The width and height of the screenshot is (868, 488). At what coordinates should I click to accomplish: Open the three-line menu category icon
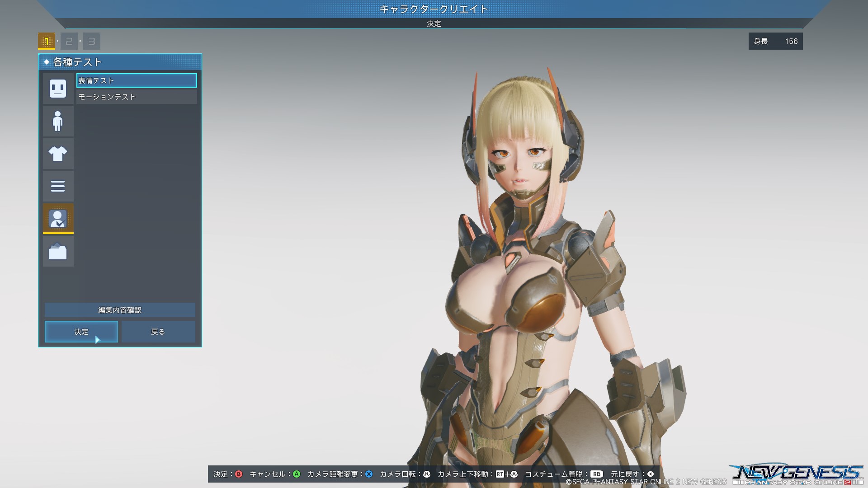click(x=58, y=186)
